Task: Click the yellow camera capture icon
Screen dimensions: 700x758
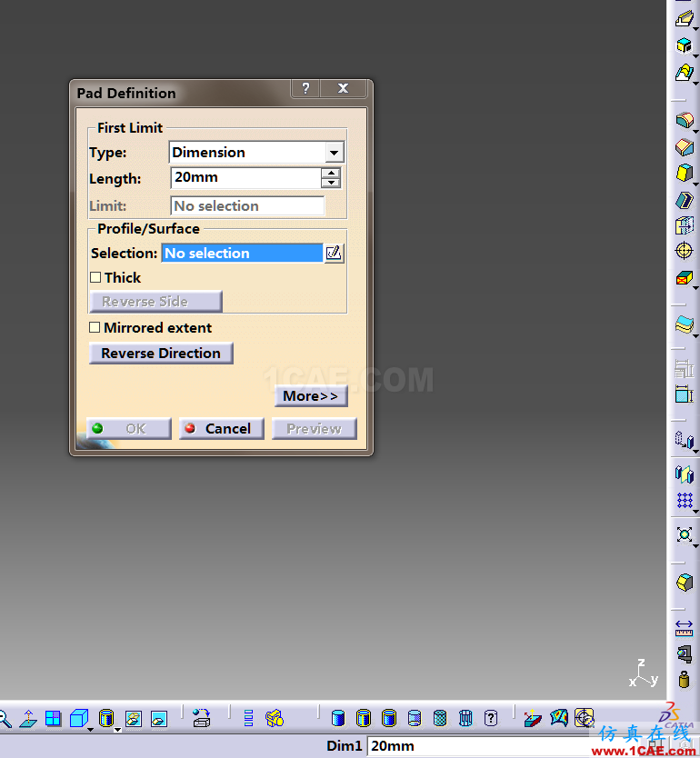Action: click(275, 718)
